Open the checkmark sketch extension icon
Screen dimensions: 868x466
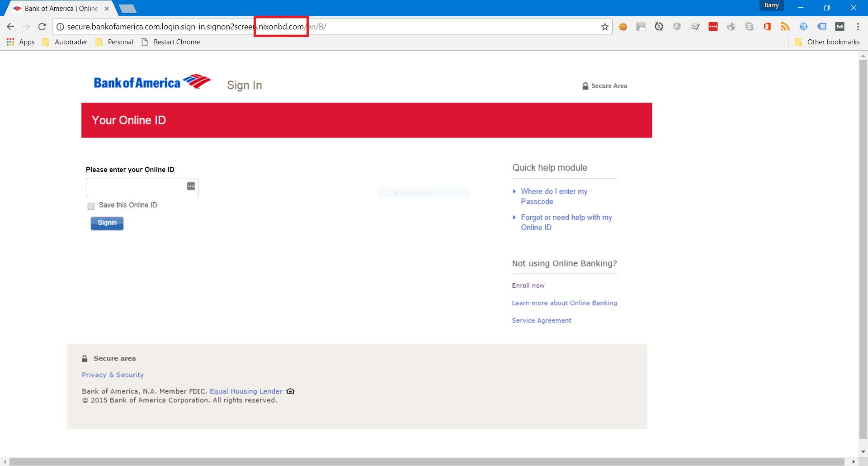[695, 27]
